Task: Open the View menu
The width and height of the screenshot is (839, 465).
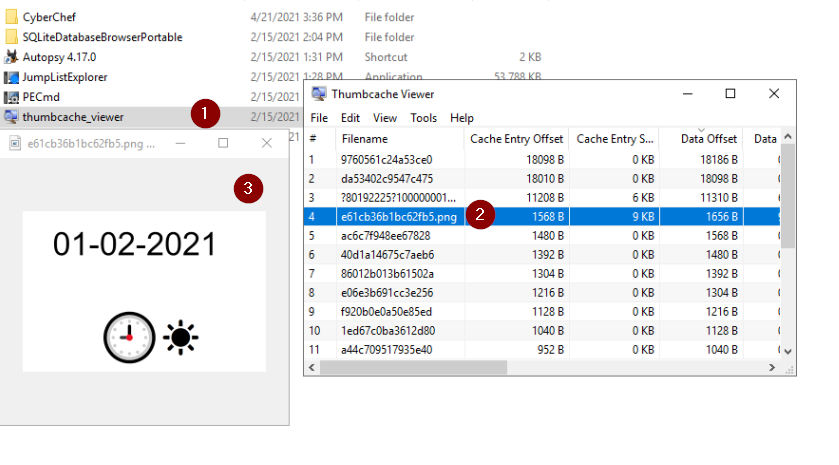Action: tap(385, 118)
